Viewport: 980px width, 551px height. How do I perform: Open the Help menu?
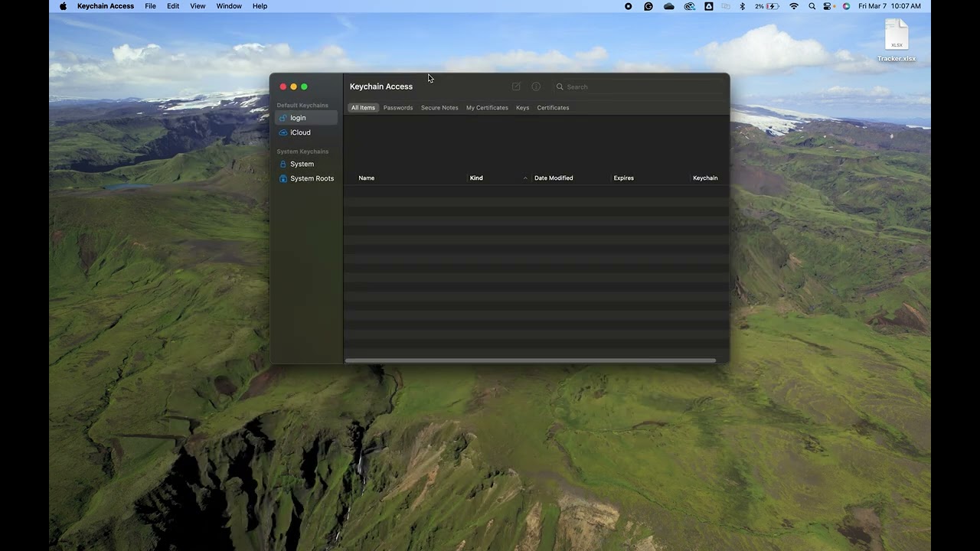pyautogui.click(x=260, y=6)
